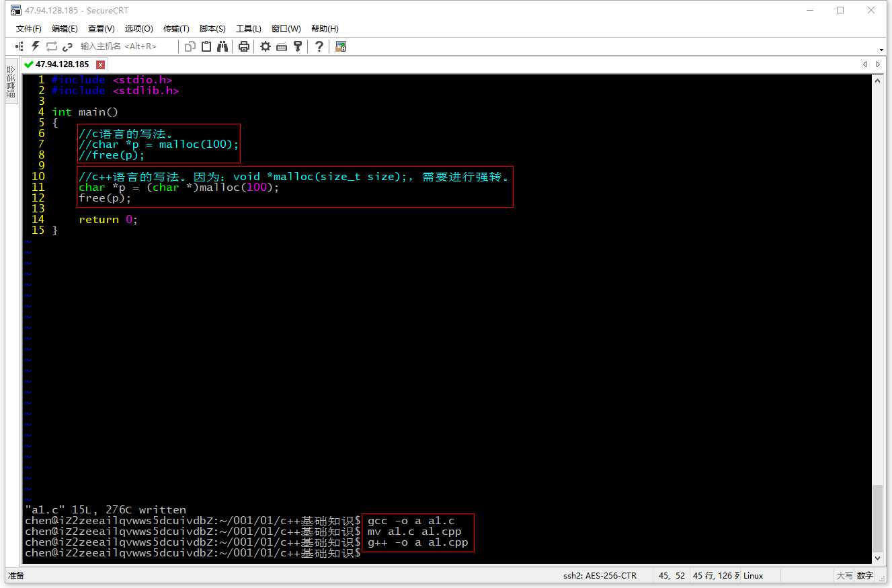
Task: Open the 文件(F) menu
Action: coord(29,29)
